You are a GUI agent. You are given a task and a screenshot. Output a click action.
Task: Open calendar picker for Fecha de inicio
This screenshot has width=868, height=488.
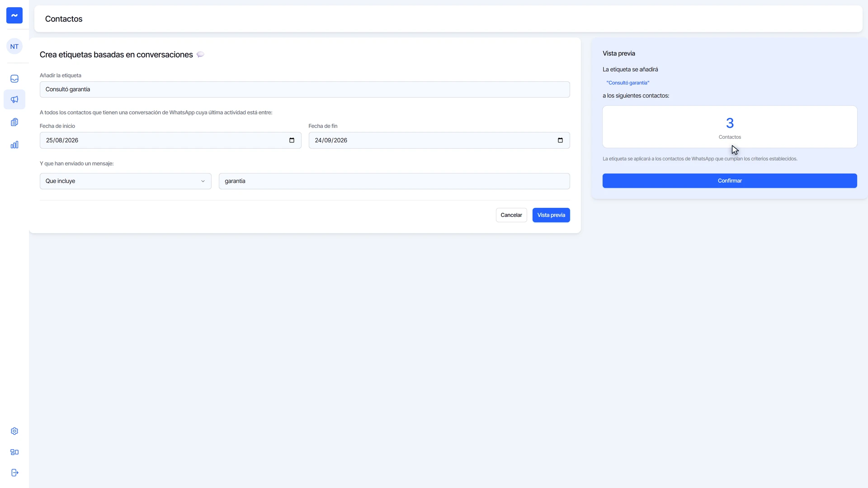tap(292, 140)
